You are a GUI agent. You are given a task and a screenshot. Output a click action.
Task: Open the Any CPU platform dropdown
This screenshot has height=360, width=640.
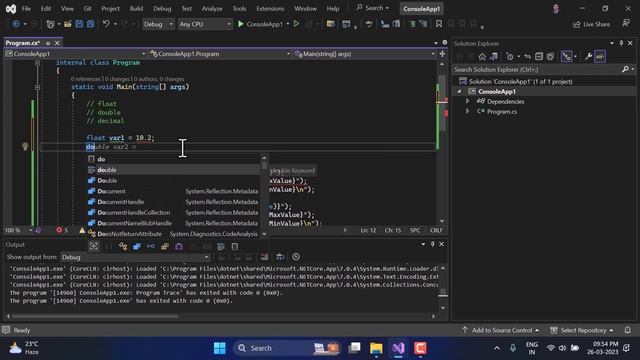204,24
